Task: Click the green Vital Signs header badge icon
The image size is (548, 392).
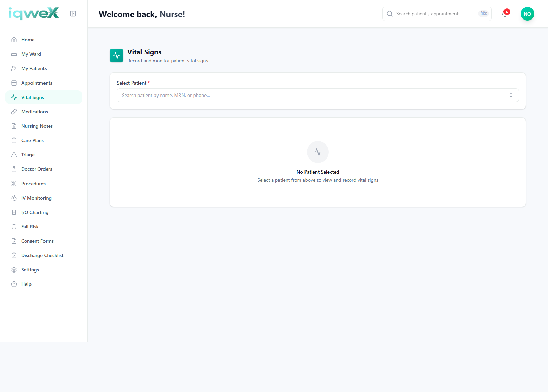Action: 116,55
